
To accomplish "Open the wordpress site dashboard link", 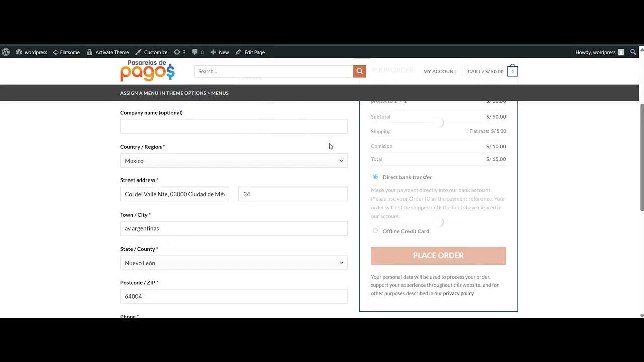I will pos(31,52).
